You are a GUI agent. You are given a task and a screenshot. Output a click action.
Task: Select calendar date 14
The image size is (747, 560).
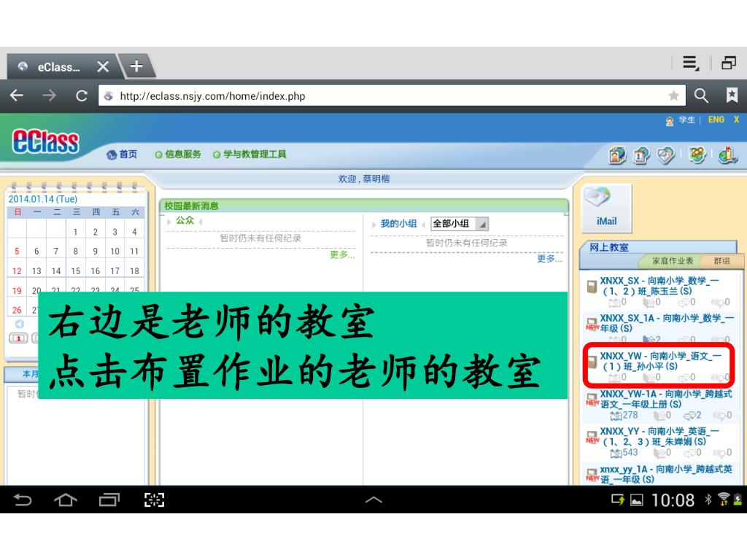tap(56, 271)
